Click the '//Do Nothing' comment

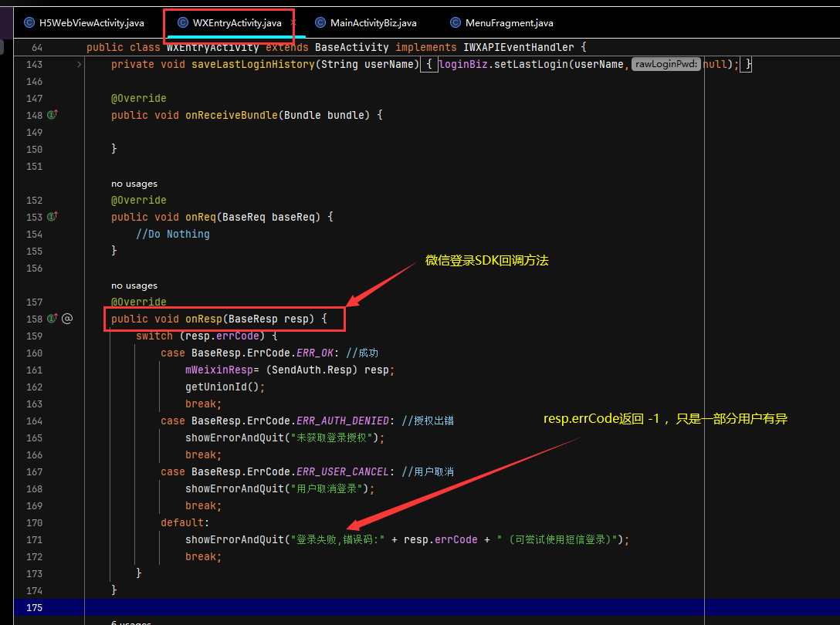tap(172, 234)
